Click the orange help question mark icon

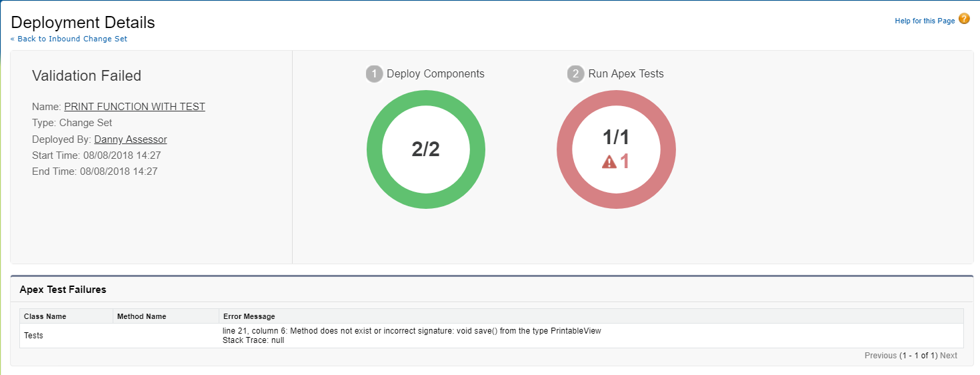point(964,19)
